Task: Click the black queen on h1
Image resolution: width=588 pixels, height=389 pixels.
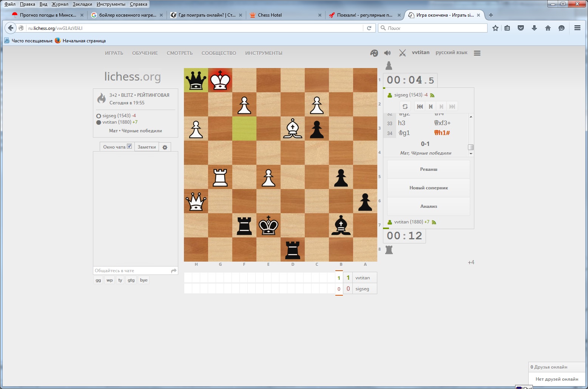Action: click(x=196, y=80)
